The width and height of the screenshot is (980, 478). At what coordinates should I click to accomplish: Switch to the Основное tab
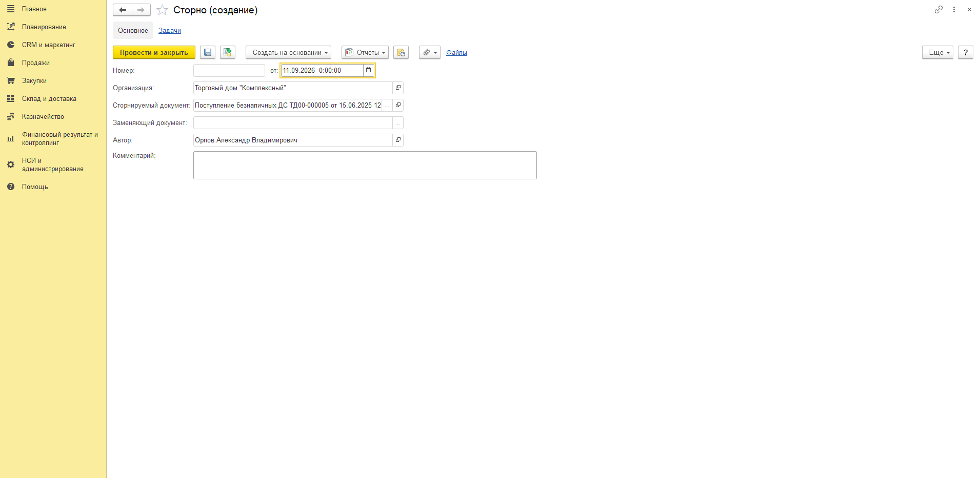click(x=133, y=31)
